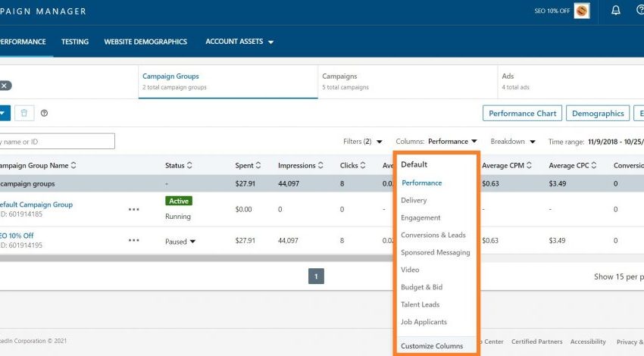Click the Demographics button

click(598, 114)
